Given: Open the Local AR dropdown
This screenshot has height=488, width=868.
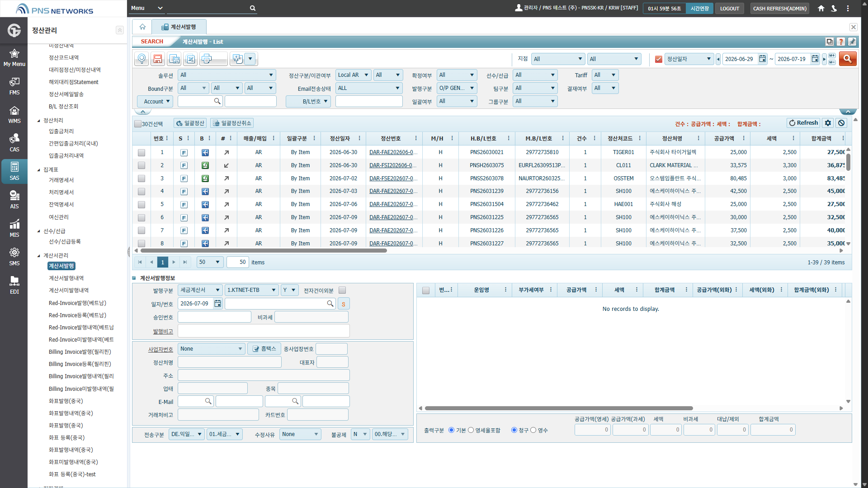Looking at the screenshot, I should (x=354, y=75).
